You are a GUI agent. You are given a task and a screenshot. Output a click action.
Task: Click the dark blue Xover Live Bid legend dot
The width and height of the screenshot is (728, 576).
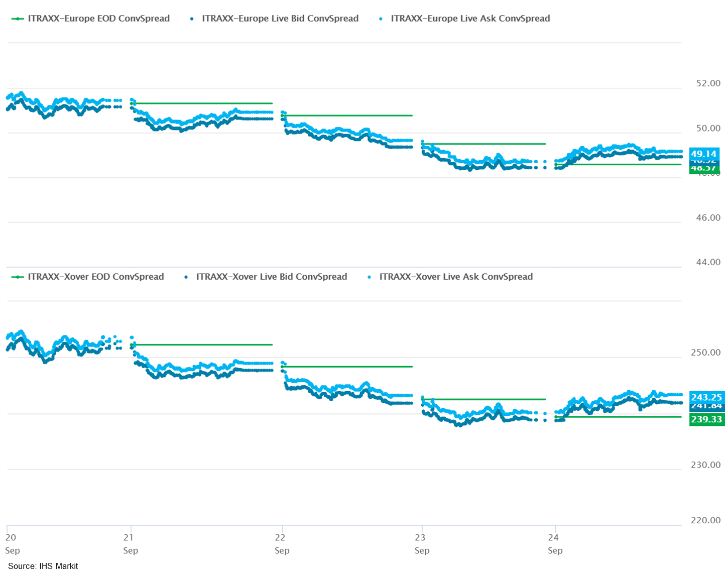click(x=186, y=277)
